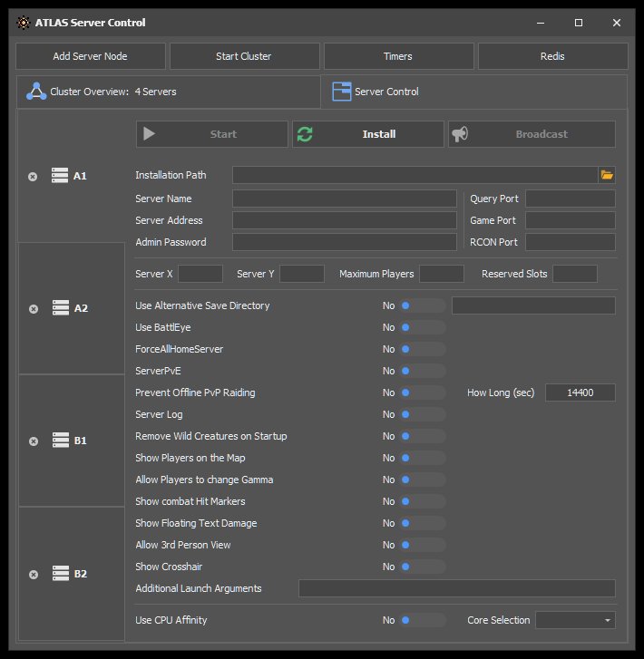
Task: Click the Server Control panel icon
Action: (x=342, y=92)
